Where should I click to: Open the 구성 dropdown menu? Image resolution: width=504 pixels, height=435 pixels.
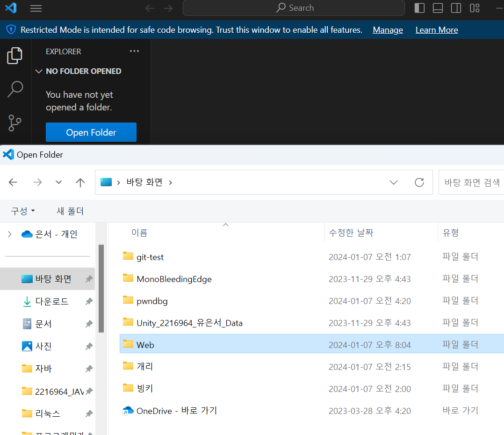point(22,211)
